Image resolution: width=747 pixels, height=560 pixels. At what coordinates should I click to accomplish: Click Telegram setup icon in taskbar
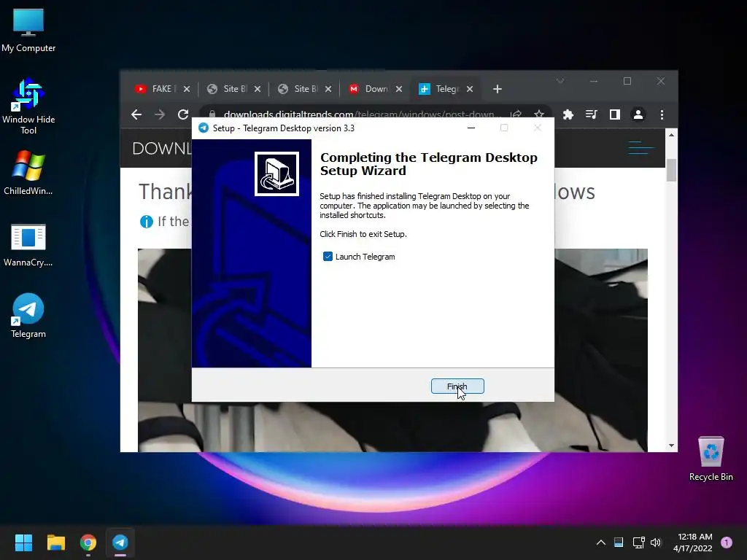(x=120, y=542)
